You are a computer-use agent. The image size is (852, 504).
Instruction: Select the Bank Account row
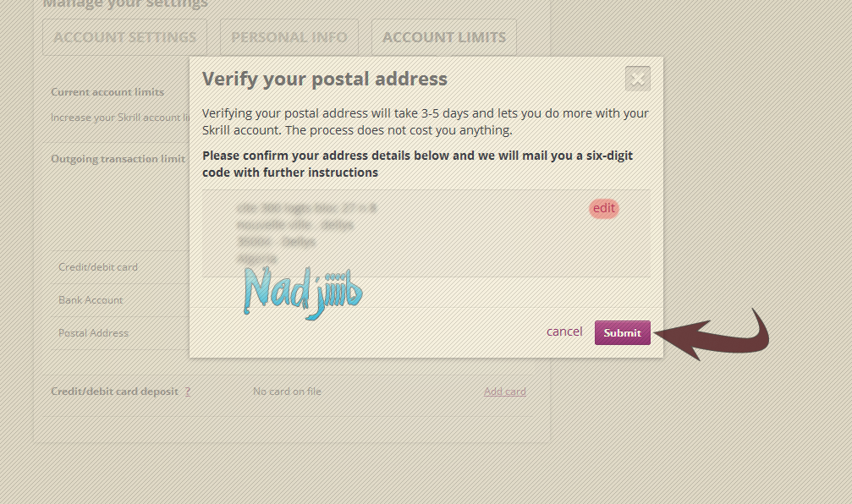coord(91,300)
